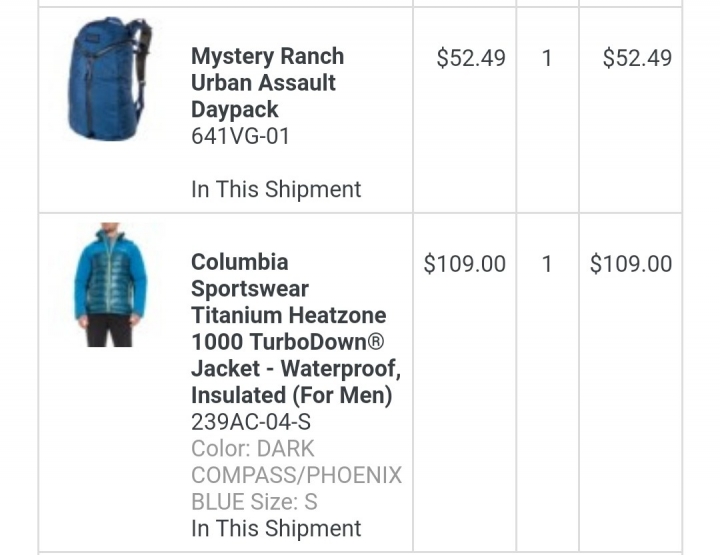
Task: Select item number 239AC-04-S
Action: pos(250,422)
